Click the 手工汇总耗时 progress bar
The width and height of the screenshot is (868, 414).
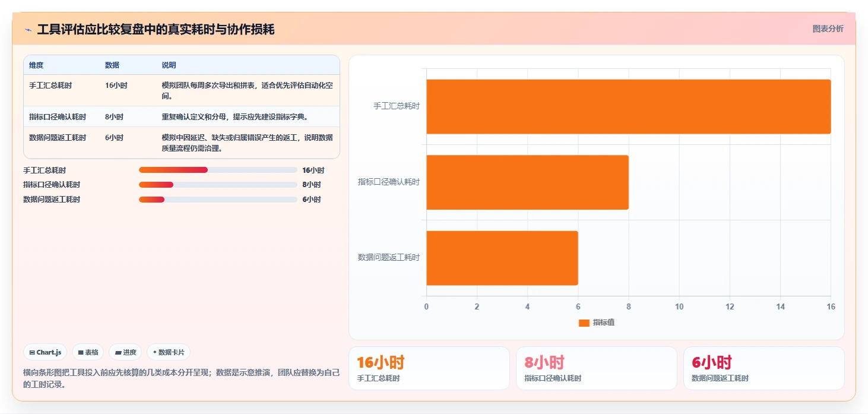pyautogui.click(x=218, y=170)
